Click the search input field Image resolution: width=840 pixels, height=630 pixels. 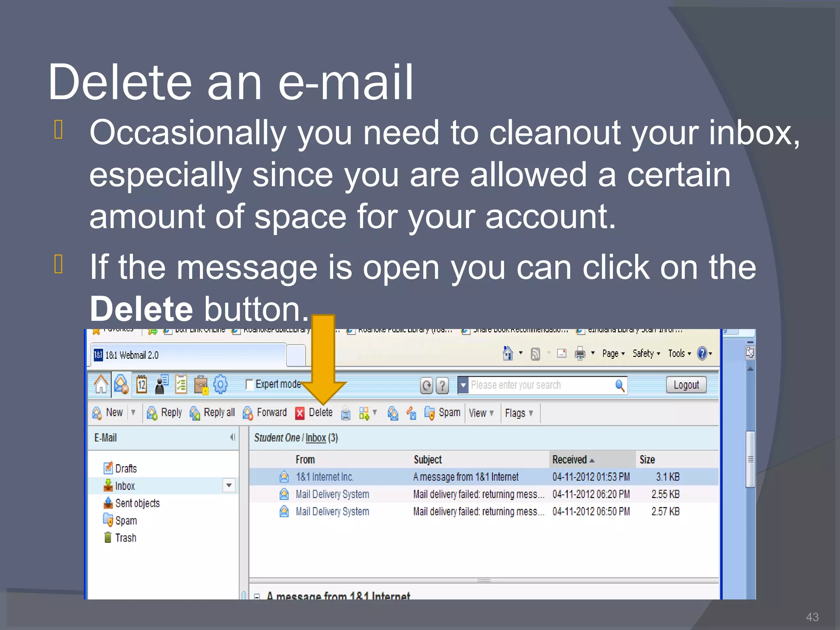pyautogui.click(x=541, y=385)
